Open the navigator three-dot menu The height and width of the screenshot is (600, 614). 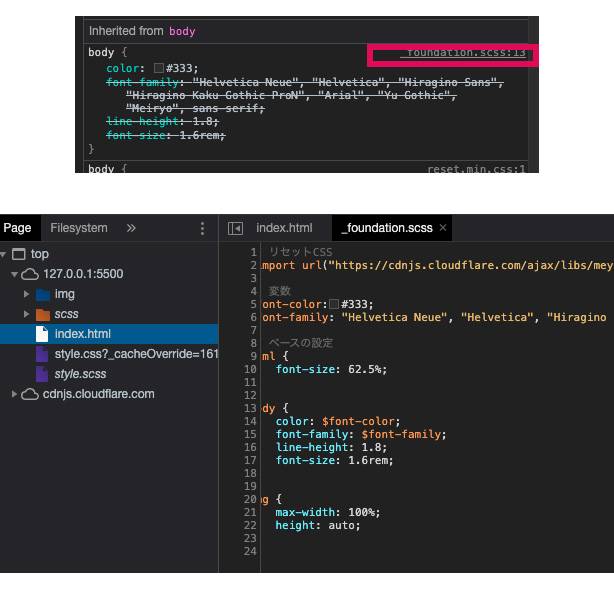click(202, 228)
